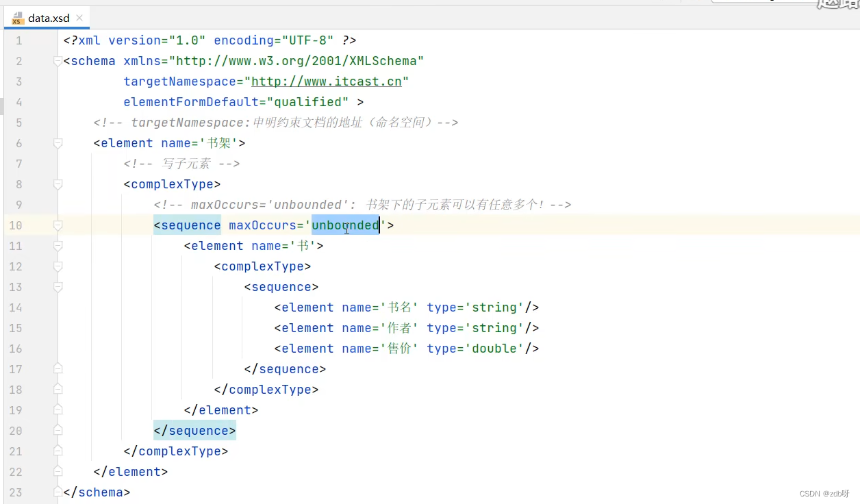Click the element named 作者 on line 15

[x=407, y=328]
